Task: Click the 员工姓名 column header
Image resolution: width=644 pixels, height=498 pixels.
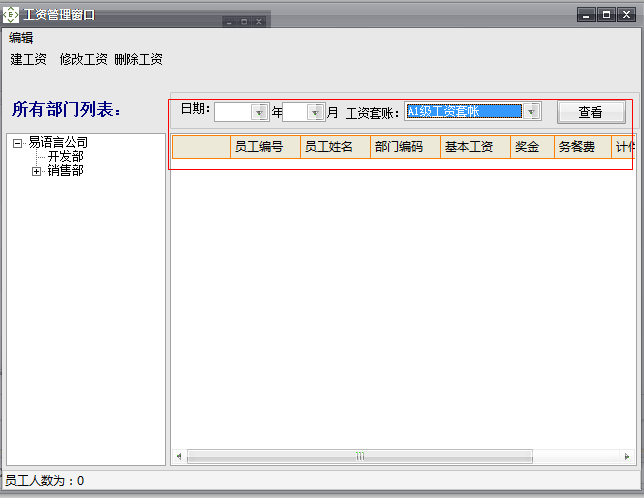Action: 335,147
